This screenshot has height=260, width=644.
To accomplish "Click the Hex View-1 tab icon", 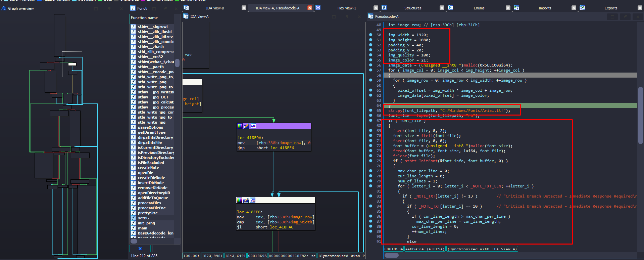I will [x=318, y=7].
